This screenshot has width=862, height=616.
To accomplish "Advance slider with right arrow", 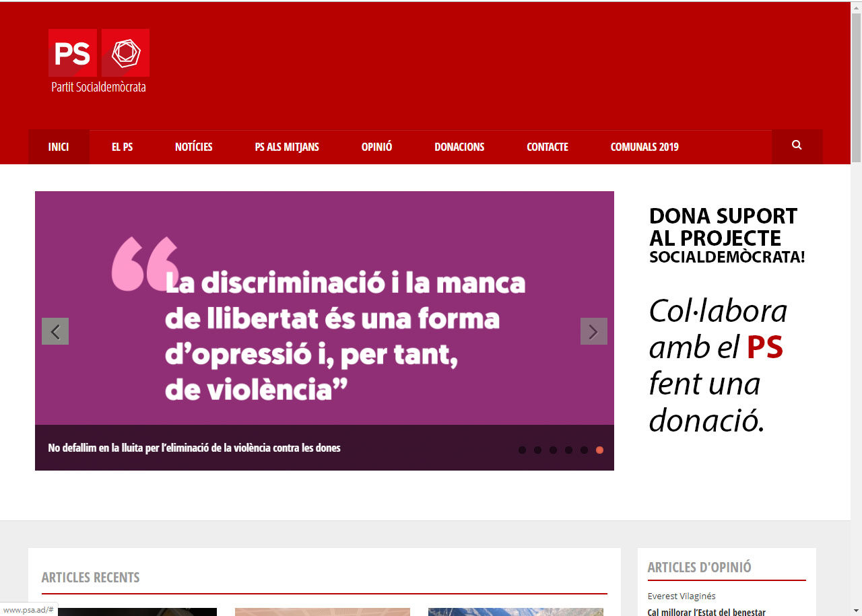I will pos(593,331).
